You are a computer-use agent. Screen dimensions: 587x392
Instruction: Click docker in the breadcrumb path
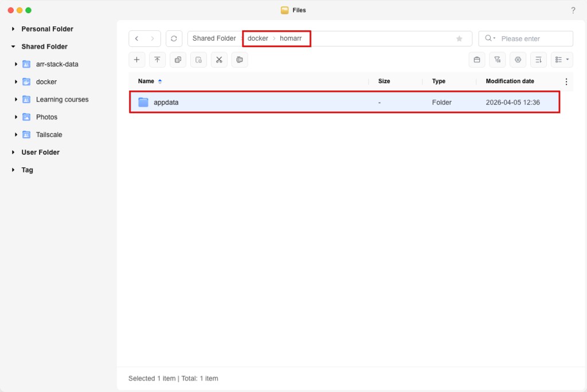coord(258,38)
